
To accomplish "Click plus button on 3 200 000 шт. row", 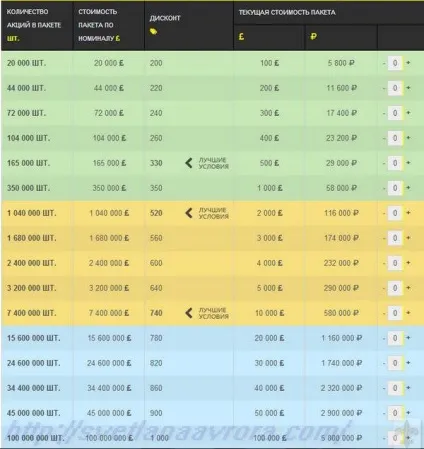I will point(408,288).
